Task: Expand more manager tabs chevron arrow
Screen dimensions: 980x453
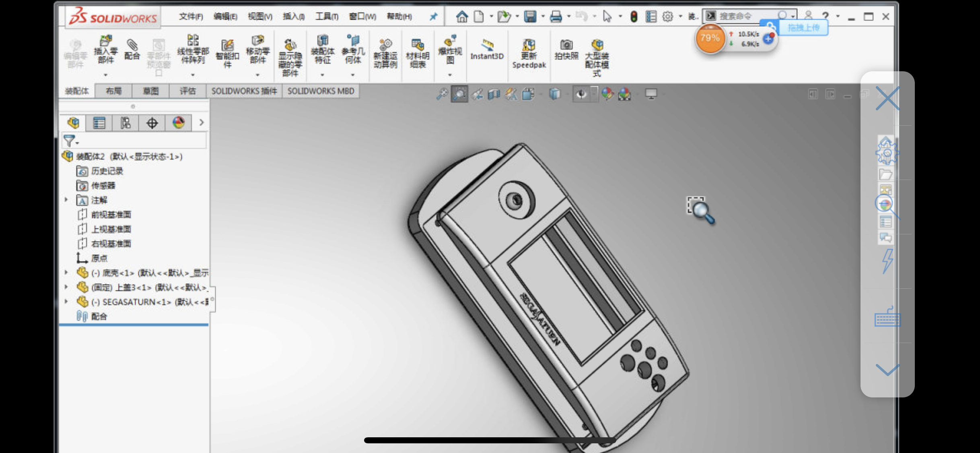Action: [x=202, y=122]
